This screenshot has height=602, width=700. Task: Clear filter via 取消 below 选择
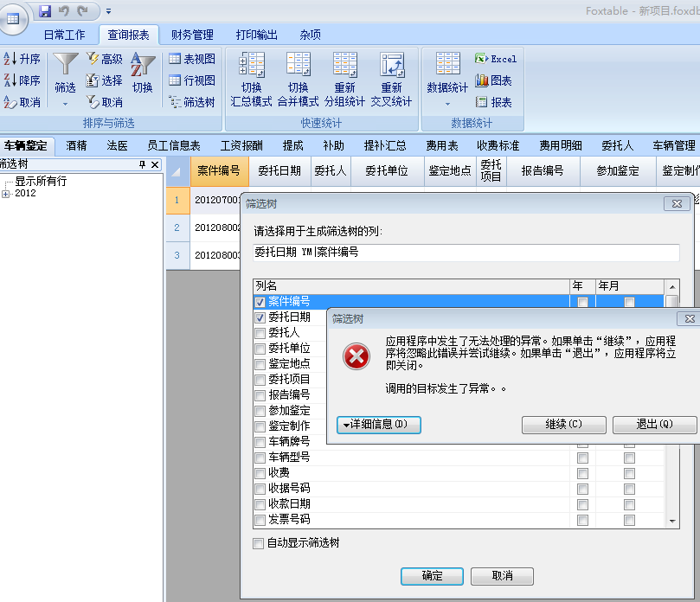click(x=93, y=102)
